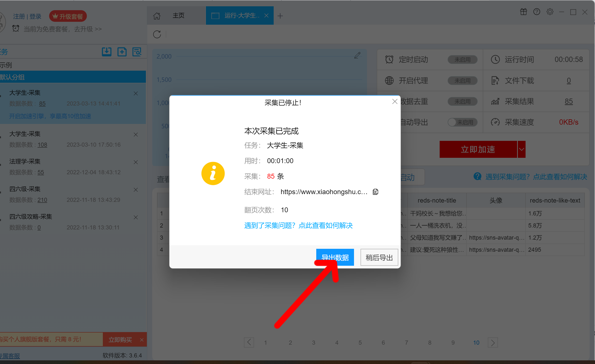Image resolution: width=595 pixels, height=364 pixels.
Task: Select the 示例 group
Action: click(x=6, y=65)
